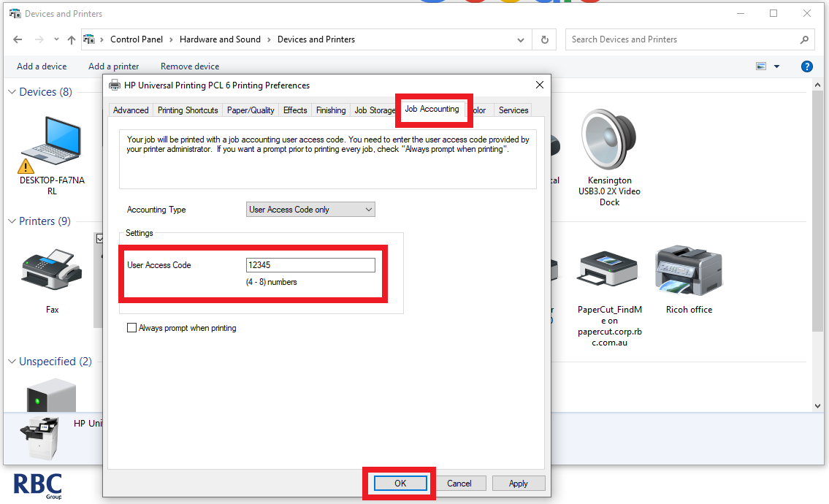Image resolution: width=829 pixels, height=504 pixels.
Task: Refresh the view with the refresh icon
Action: coord(544,39)
